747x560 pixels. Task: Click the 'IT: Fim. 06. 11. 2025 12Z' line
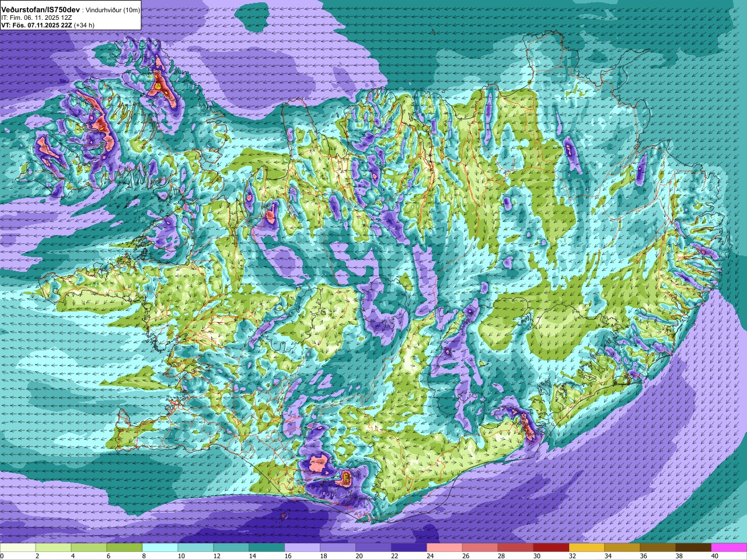tap(37, 18)
